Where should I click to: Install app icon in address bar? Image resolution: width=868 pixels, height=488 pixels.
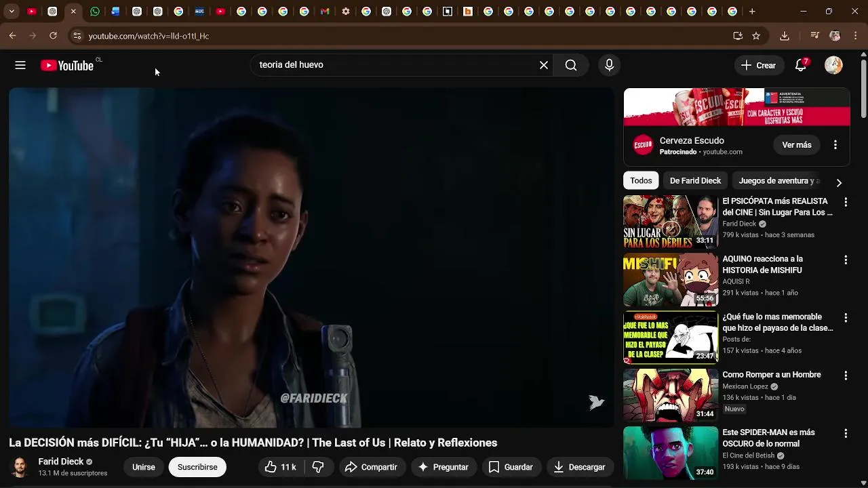[738, 36]
